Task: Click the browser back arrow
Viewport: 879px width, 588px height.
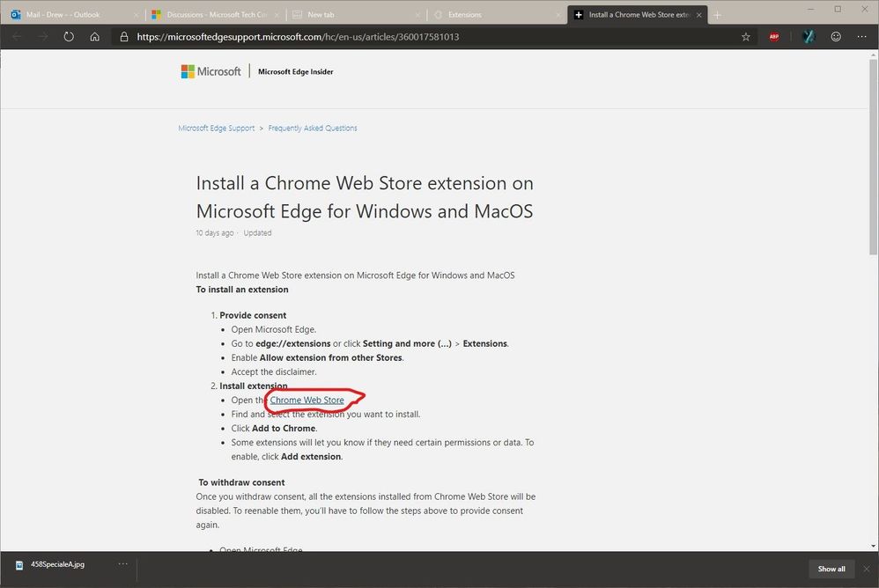Action: 17,37
